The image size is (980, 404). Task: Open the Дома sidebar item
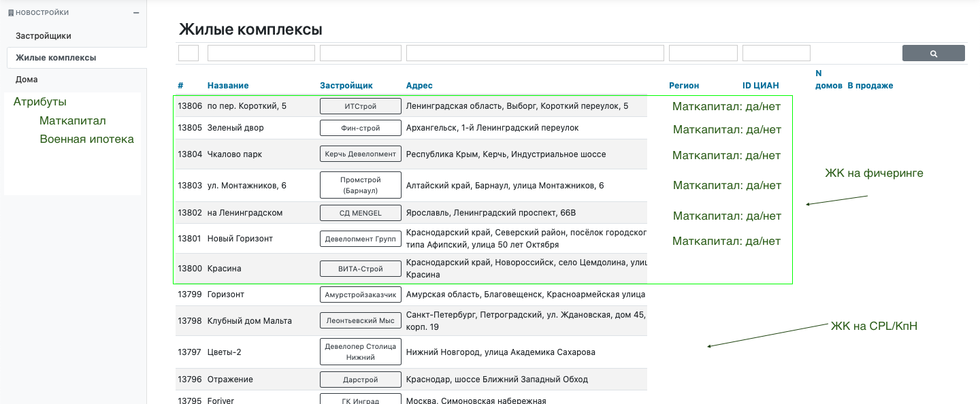click(x=27, y=80)
